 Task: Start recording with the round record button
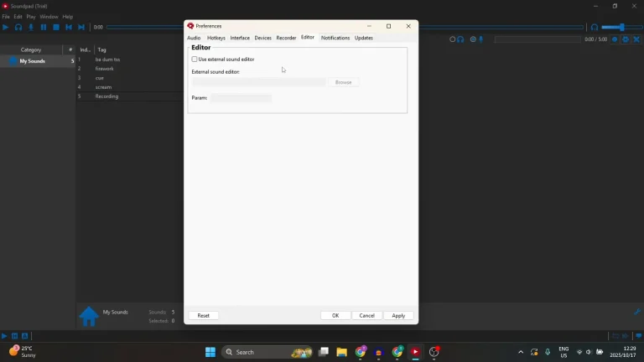point(615,39)
